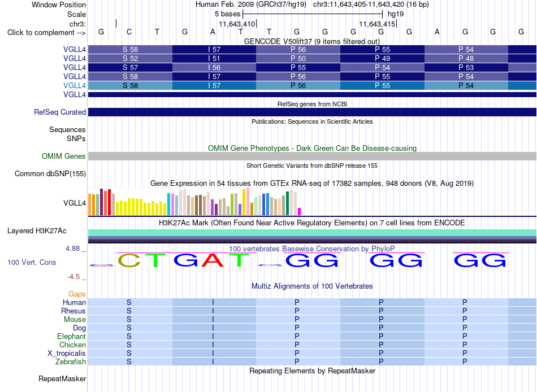Click the 'P 53' codon block
Viewport: 537px width, 392px height.
pos(466,67)
